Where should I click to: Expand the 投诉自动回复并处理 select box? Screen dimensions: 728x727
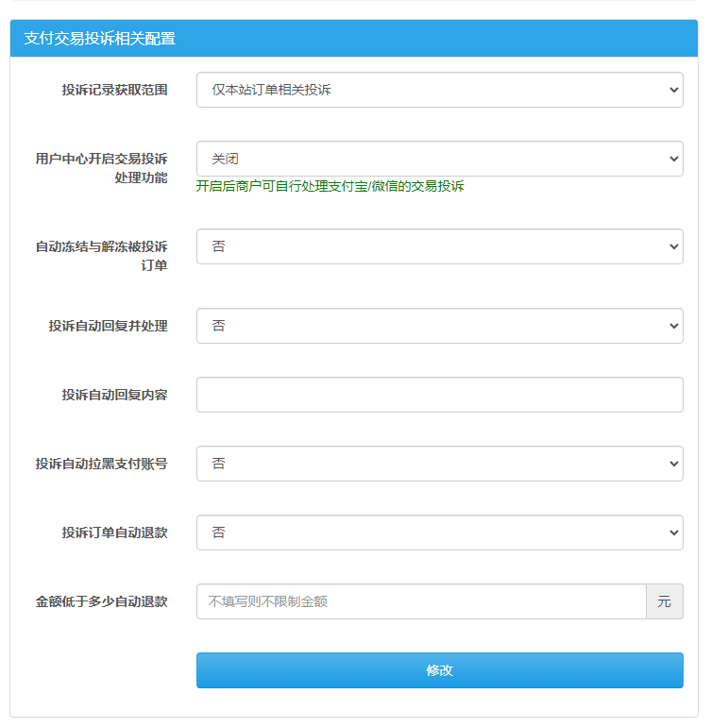[x=439, y=326]
